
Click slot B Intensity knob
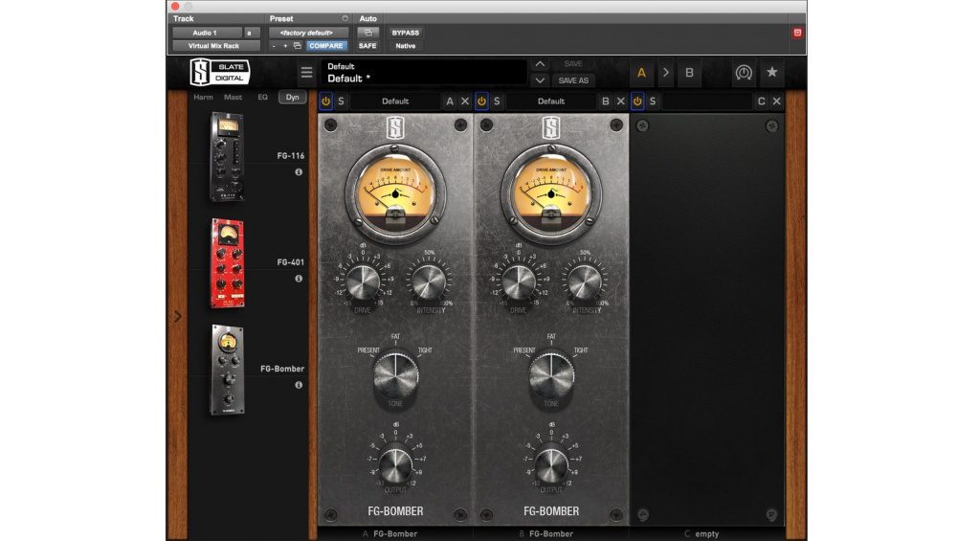(585, 282)
